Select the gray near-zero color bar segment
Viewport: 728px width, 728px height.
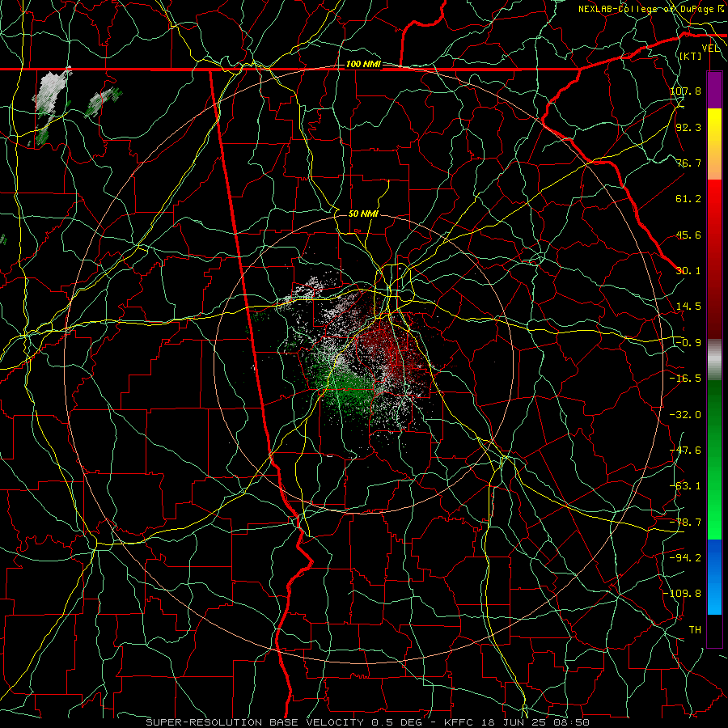[x=714, y=360]
